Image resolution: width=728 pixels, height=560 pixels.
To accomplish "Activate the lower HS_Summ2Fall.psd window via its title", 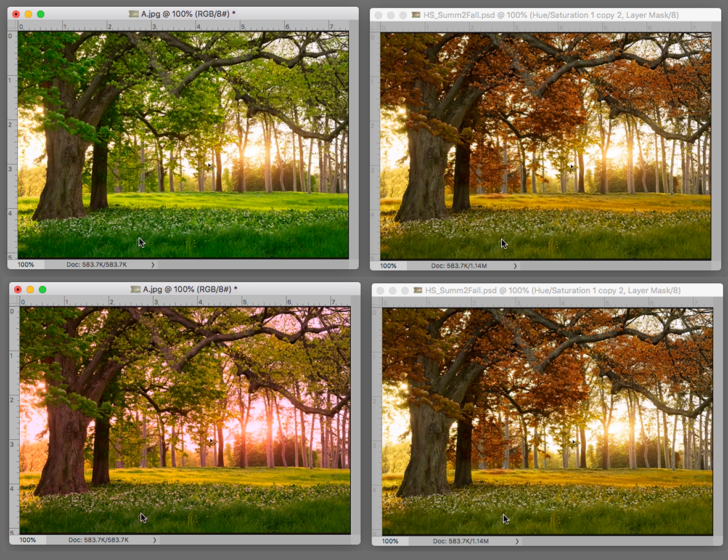I will click(x=552, y=290).
